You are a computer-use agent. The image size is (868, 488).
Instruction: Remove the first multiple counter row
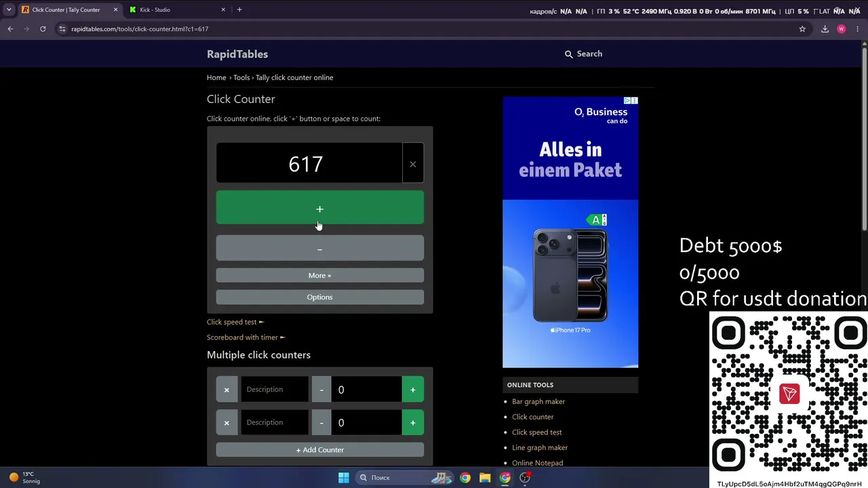(x=226, y=390)
